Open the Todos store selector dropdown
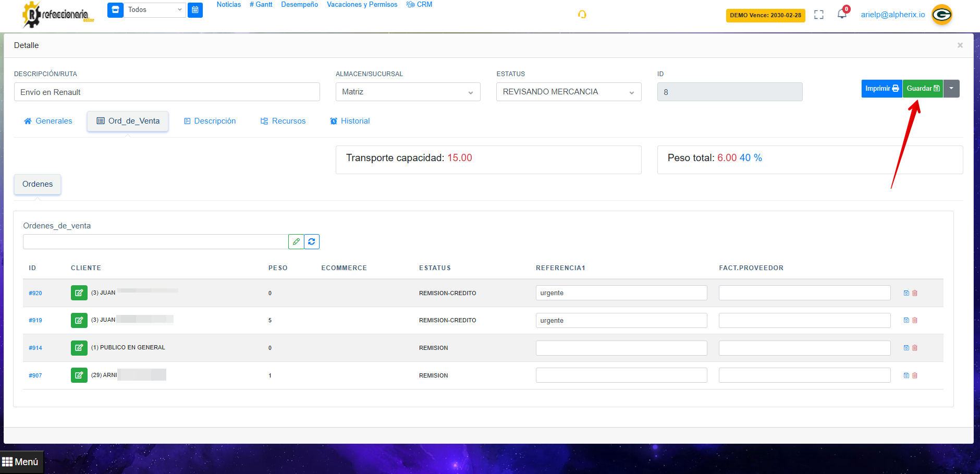The height and width of the screenshot is (474, 980). click(154, 10)
